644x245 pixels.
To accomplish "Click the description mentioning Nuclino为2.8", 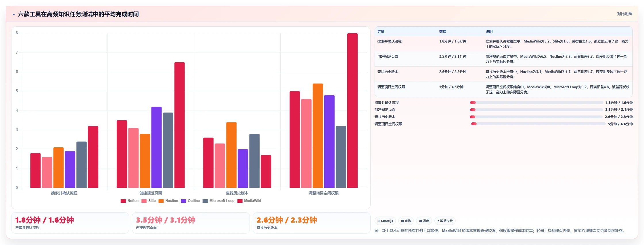I will pos(557,59).
